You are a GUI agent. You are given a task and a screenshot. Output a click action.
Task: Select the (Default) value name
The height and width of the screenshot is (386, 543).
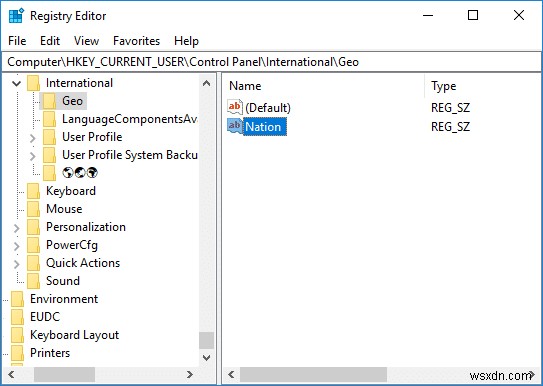pos(268,108)
